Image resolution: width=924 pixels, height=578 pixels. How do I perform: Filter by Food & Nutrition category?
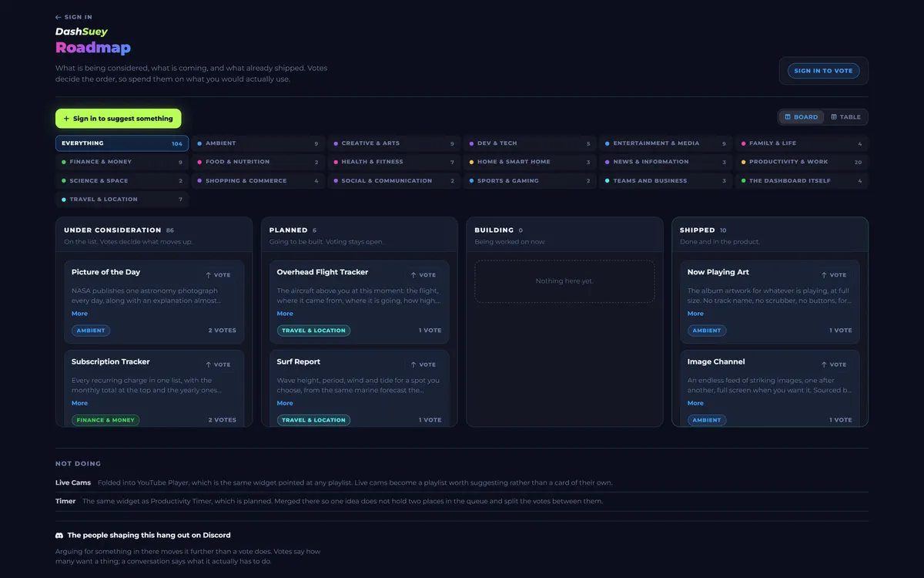257,162
